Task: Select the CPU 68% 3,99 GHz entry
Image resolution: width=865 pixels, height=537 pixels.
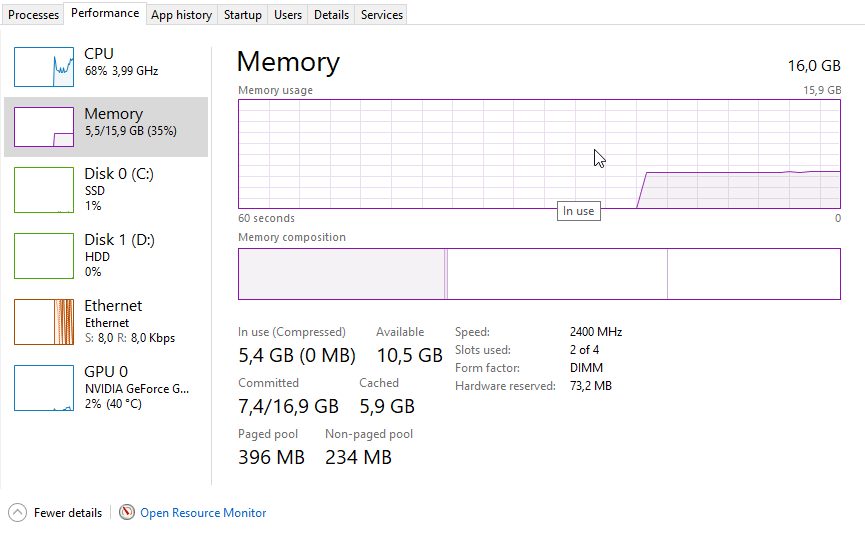Action: point(106,67)
